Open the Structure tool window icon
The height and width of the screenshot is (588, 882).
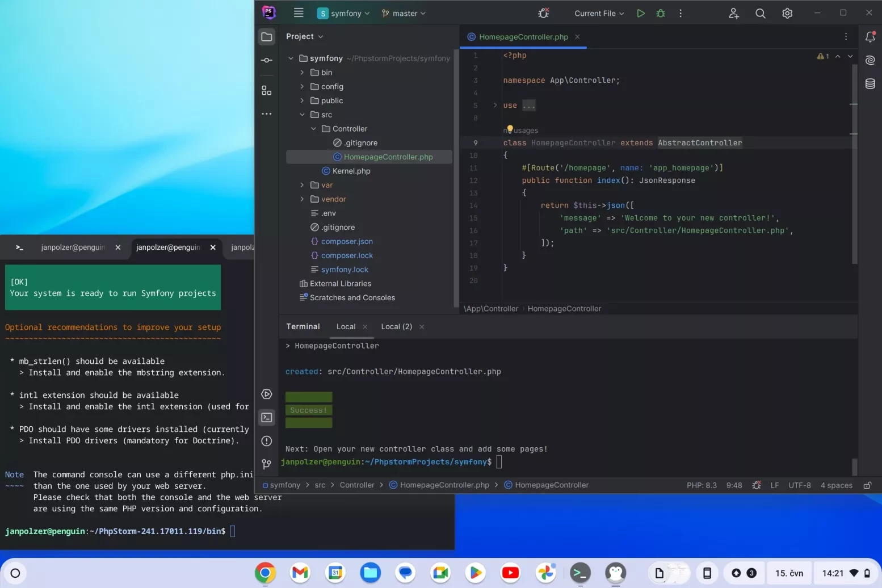(x=267, y=90)
